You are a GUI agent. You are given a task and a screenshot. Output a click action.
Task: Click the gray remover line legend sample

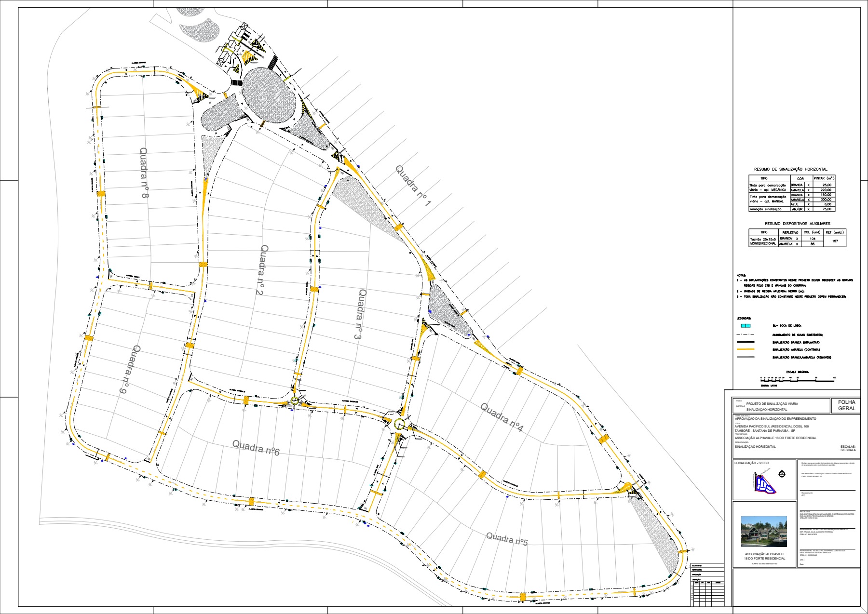[x=746, y=357]
